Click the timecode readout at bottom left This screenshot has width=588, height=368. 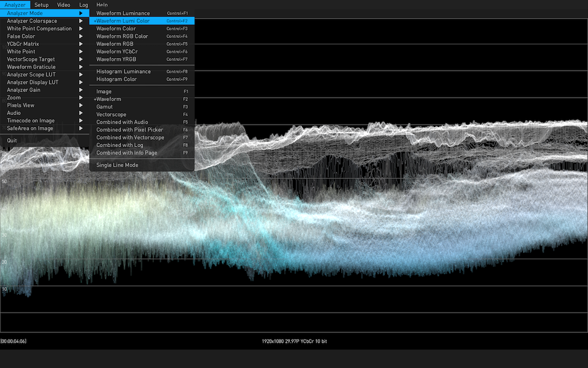pos(14,342)
